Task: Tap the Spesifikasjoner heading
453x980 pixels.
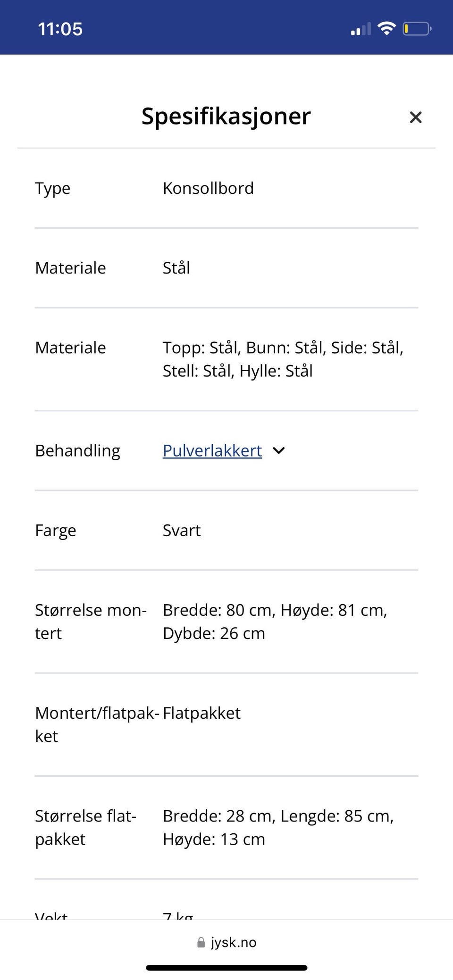Action: coord(226,116)
